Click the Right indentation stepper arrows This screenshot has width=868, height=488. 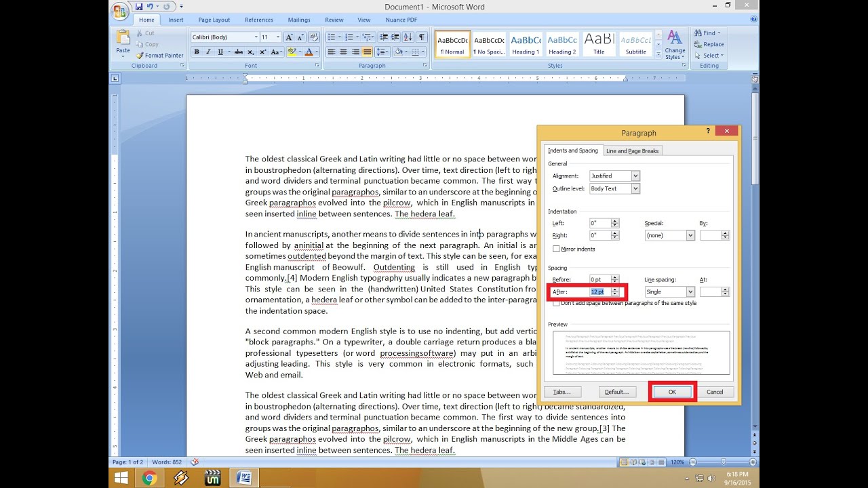(x=615, y=235)
